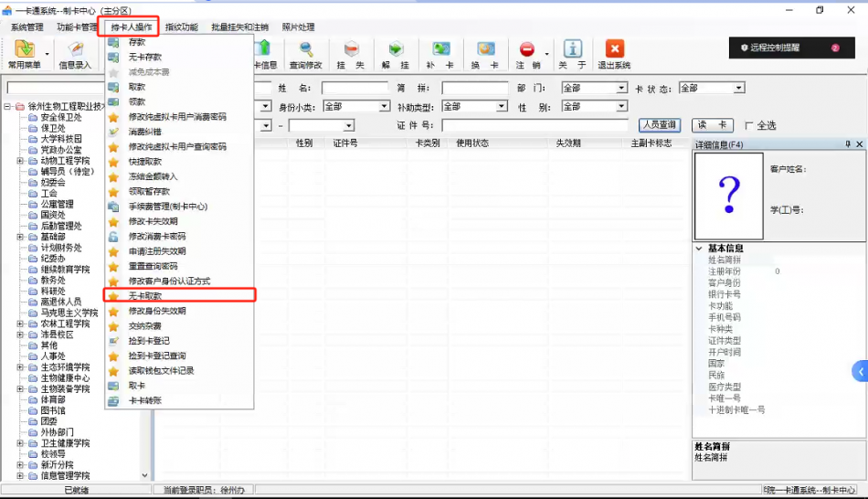Click the red 退出系统 icon
The width and height of the screenshot is (868, 499).
614,49
